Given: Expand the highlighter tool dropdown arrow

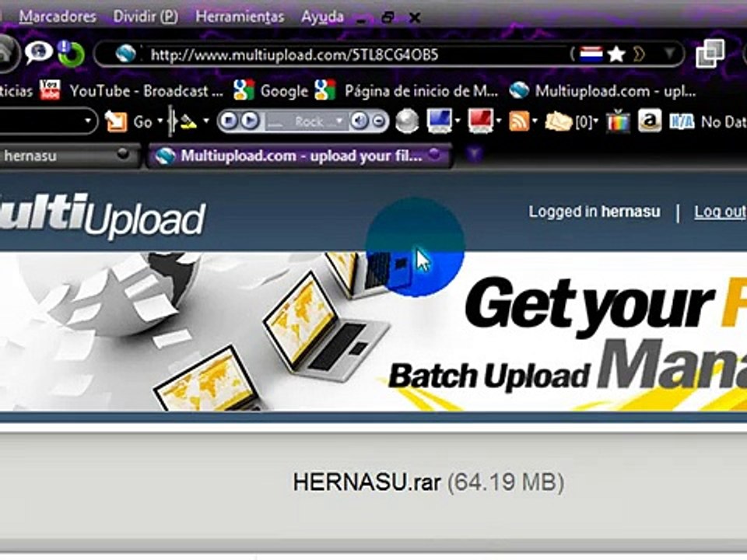Looking at the screenshot, I should (206, 121).
